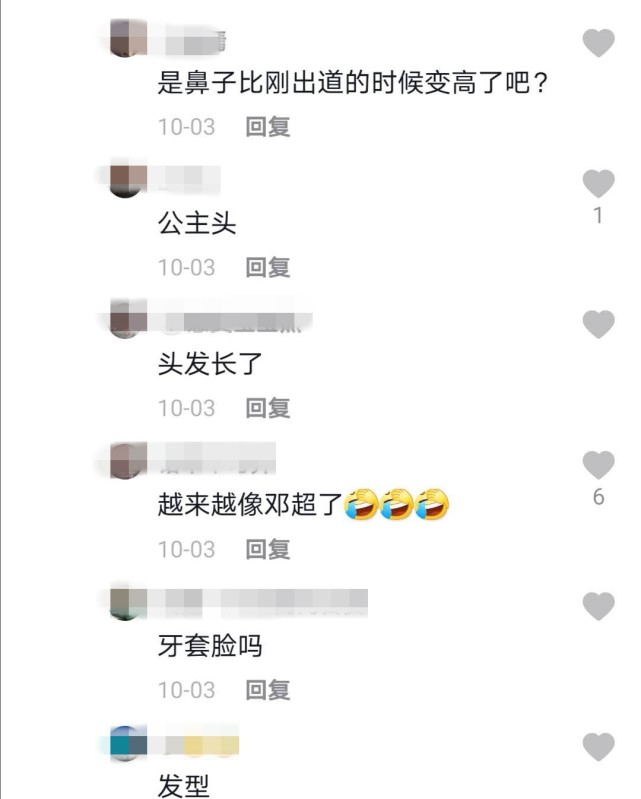This screenshot has height=799, width=641.
Task: Like the comment about the nose getting higher
Action: pos(599,43)
